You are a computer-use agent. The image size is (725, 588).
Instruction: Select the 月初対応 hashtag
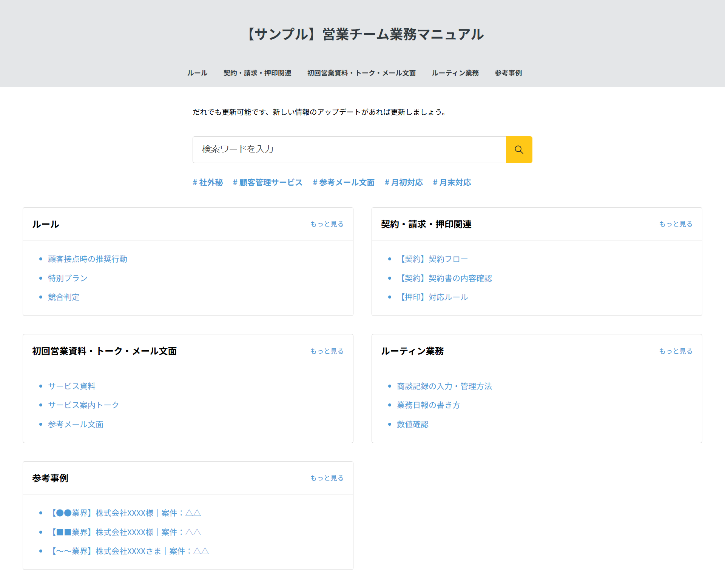[x=404, y=183]
